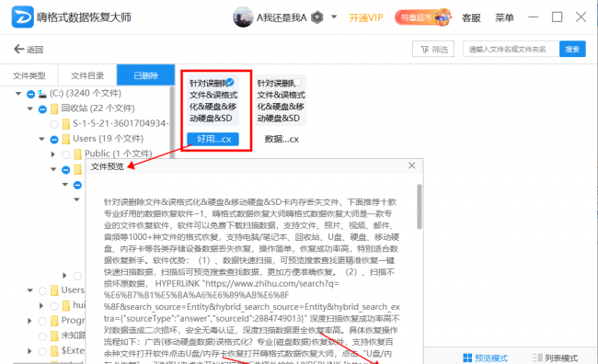The height and width of the screenshot is (364, 598).
Task: Focus the file name search field
Action: pos(511,49)
